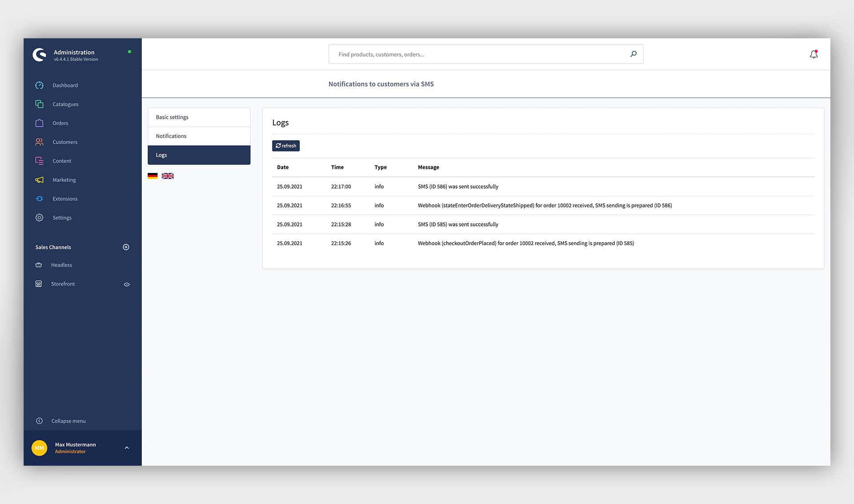The width and height of the screenshot is (854, 504).
Task: Click the Customers people icon
Action: (39, 142)
